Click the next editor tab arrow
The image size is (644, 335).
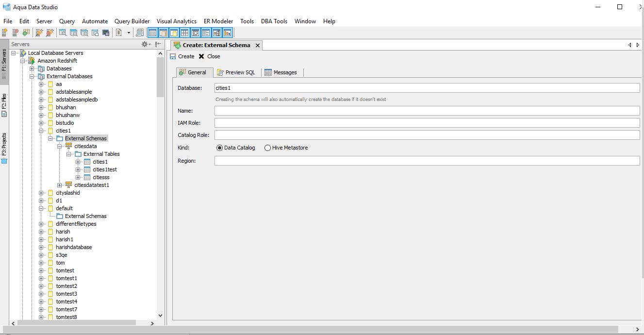coord(638,45)
